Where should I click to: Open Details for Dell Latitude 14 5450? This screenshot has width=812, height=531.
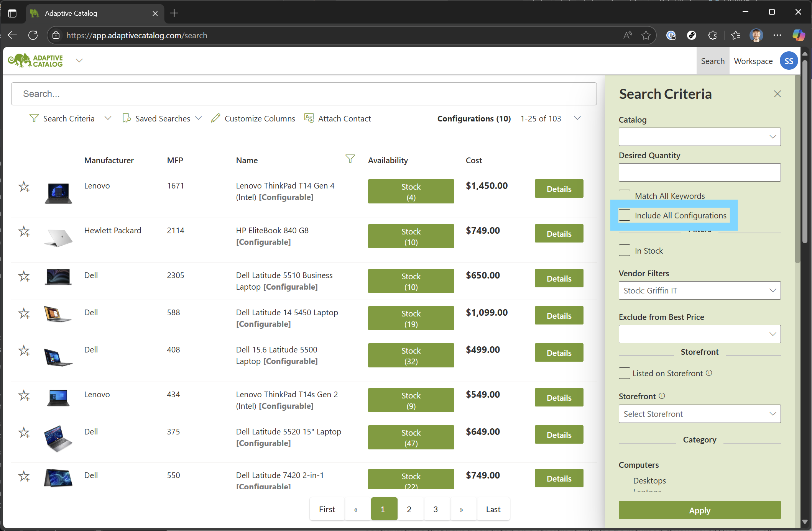point(559,315)
